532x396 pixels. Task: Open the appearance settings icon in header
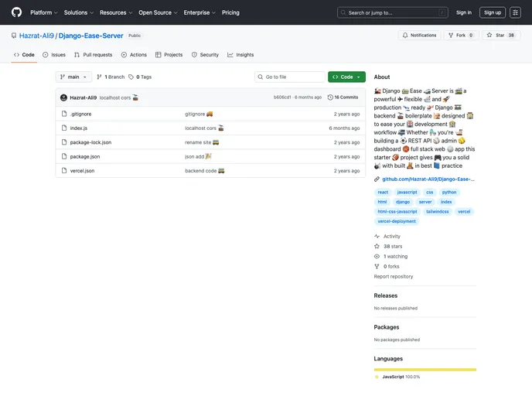[x=515, y=12]
